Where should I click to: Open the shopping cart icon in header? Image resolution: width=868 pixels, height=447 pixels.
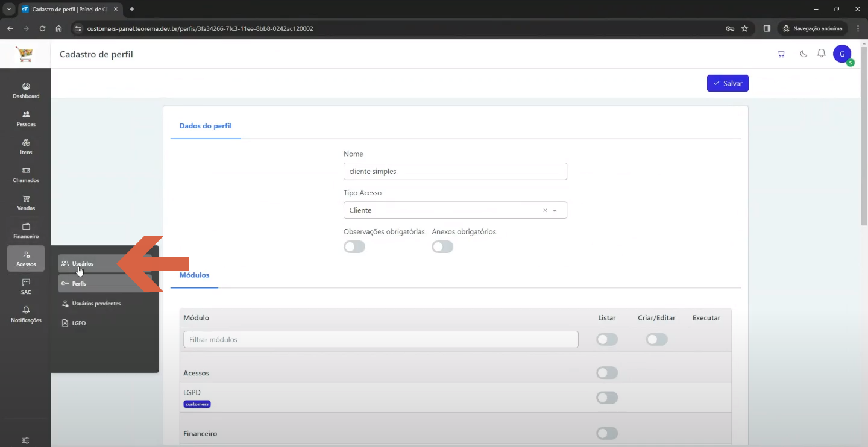pos(781,54)
